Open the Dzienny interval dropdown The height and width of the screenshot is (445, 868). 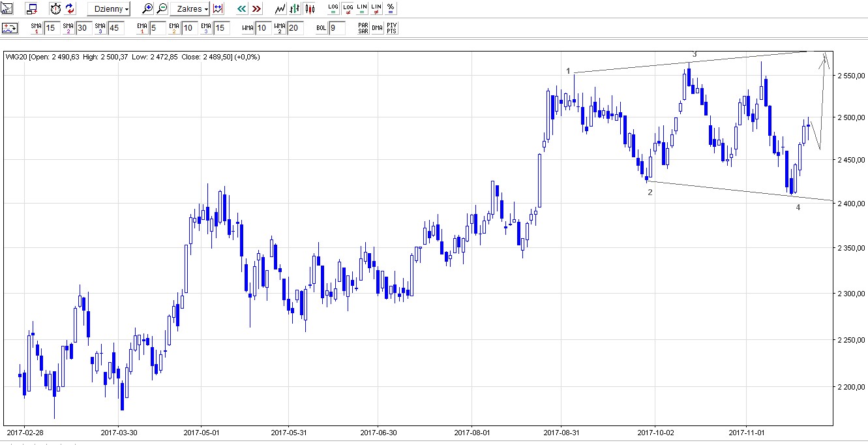click(109, 9)
